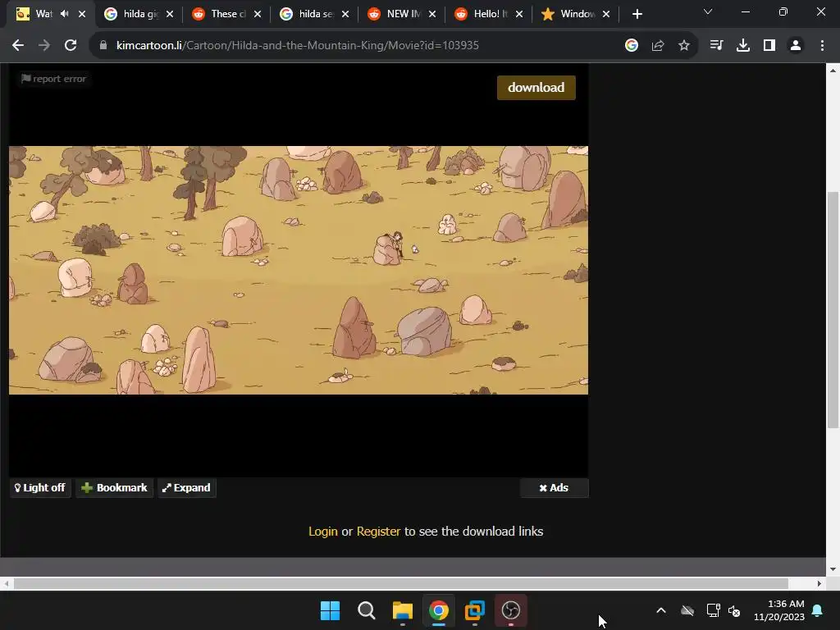Viewport: 840px width, 630px height.
Task: Click the scroll down arrow
Action: click(x=833, y=569)
